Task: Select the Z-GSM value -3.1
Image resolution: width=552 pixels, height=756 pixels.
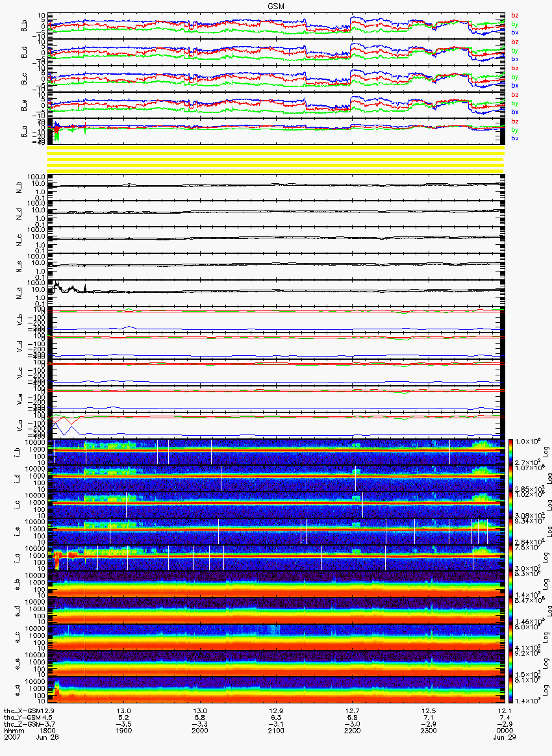Action: 276,724
